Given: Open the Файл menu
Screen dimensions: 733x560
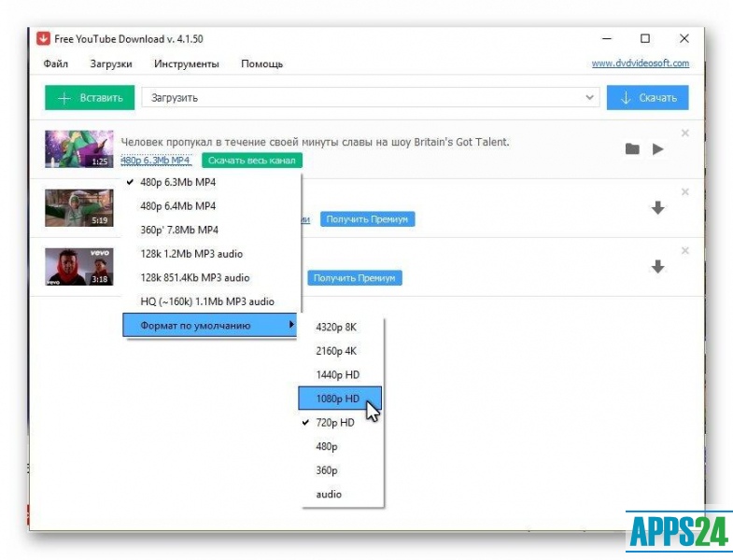Looking at the screenshot, I should pyautogui.click(x=56, y=64).
